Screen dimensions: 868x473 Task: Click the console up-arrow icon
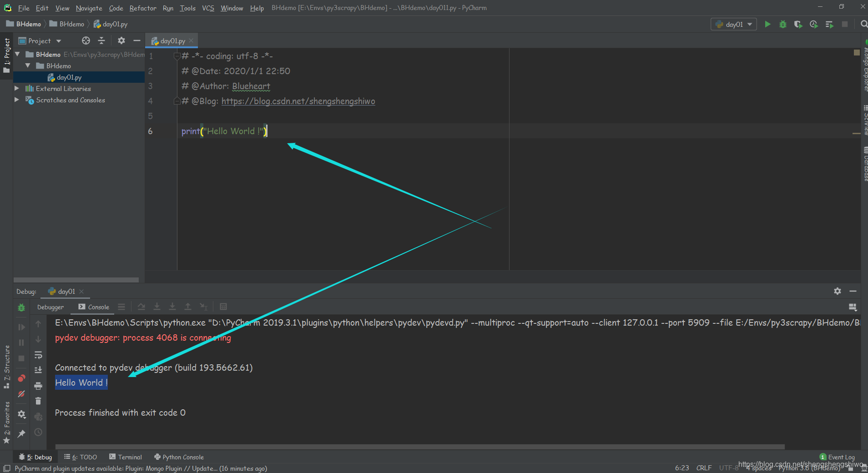[x=38, y=324]
